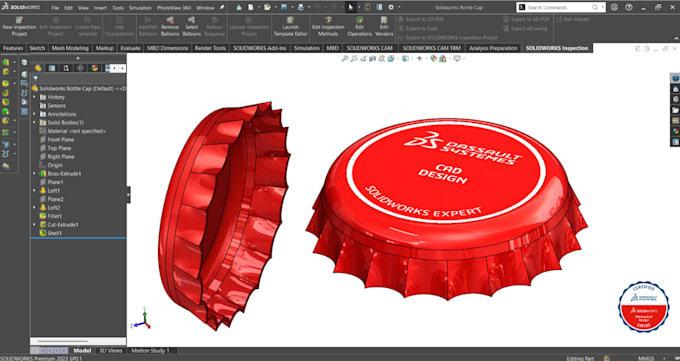680x361 pixels.
Task: Select Shell1 in the feature tree
Action: pyautogui.click(x=55, y=233)
